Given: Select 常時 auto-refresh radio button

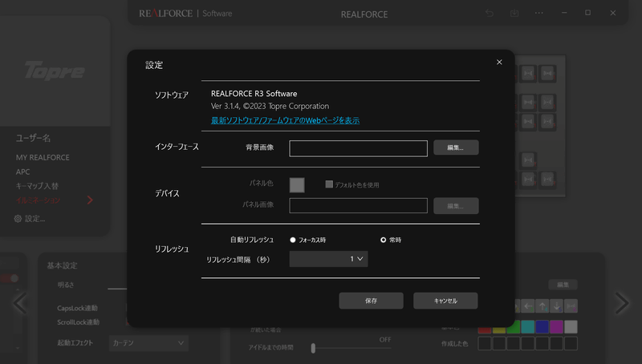Looking at the screenshot, I should pyautogui.click(x=384, y=240).
